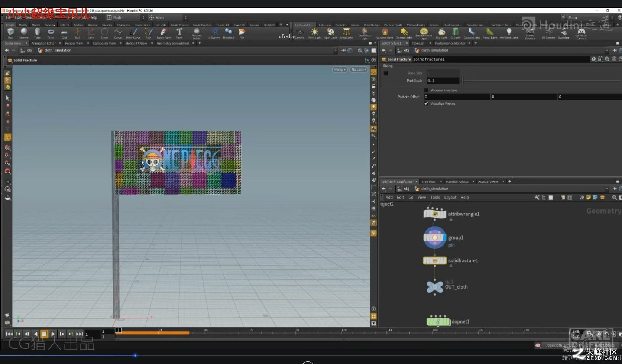The image size is (622, 364).
Task: Select the group1 node
Action: (435, 238)
